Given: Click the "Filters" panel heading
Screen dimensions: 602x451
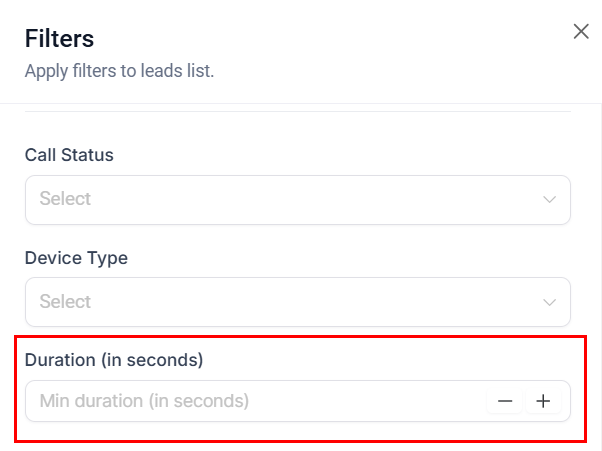Looking at the screenshot, I should click(x=59, y=39).
